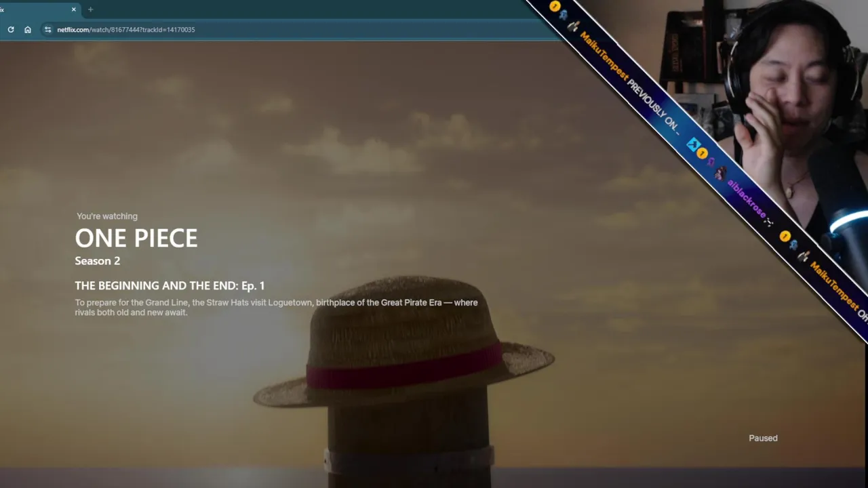868x488 pixels.
Task: Click the episode title THE BEGINNING AND THE END
Action: (170, 286)
